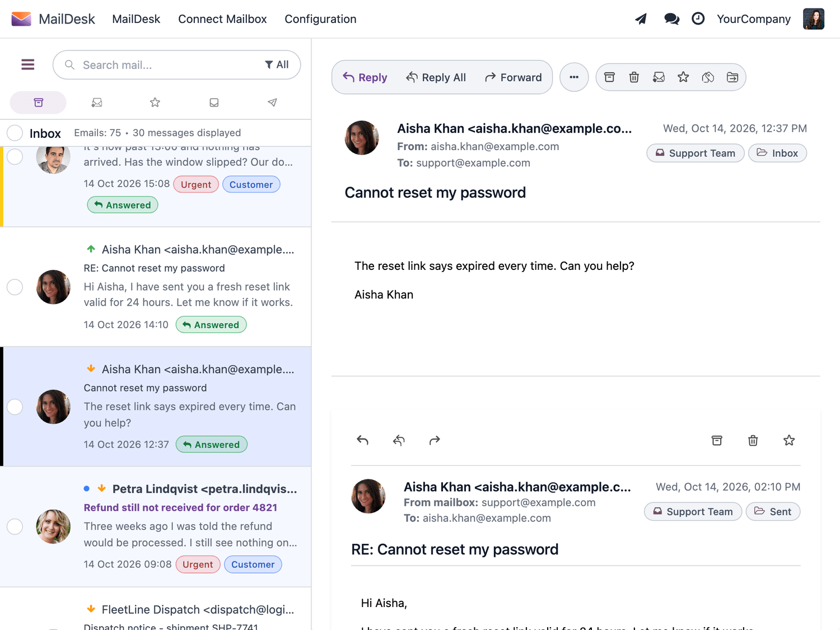Open the YourCompany company switcher

[754, 19]
